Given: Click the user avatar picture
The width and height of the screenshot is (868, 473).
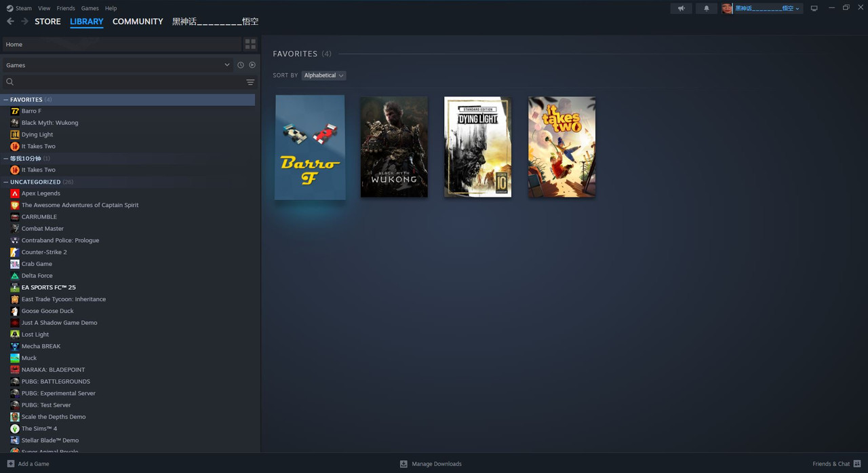Looking at the screenshot, I should pos(727,8).
